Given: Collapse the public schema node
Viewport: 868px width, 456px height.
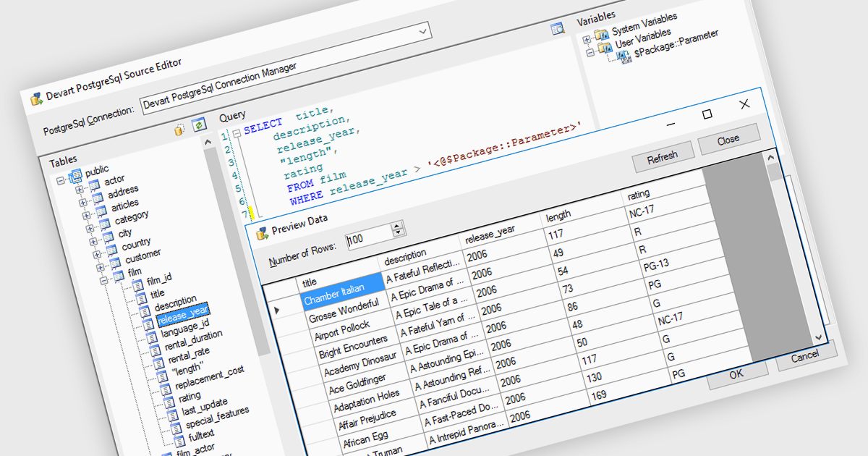Looking at the screenshot, I should (61, 181).
